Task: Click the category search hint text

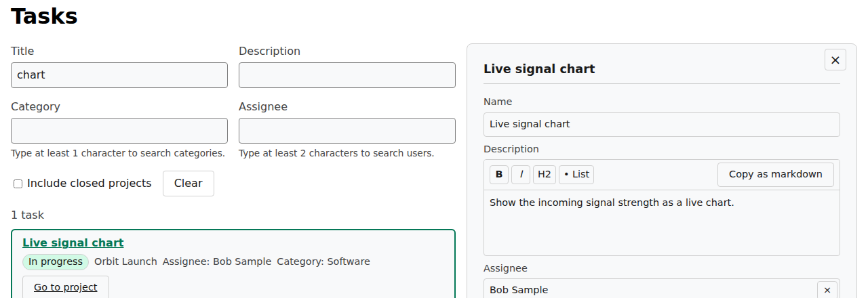Action: (118, 153)
